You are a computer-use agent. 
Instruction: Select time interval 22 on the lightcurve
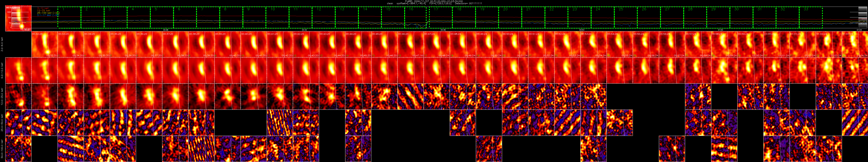coord(557,18)
